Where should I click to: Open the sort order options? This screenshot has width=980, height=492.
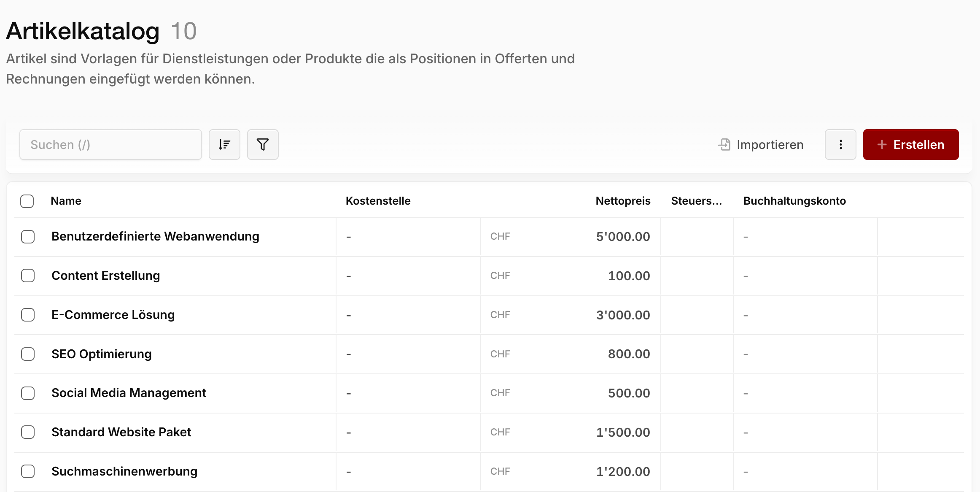click(x=224, y=145)
